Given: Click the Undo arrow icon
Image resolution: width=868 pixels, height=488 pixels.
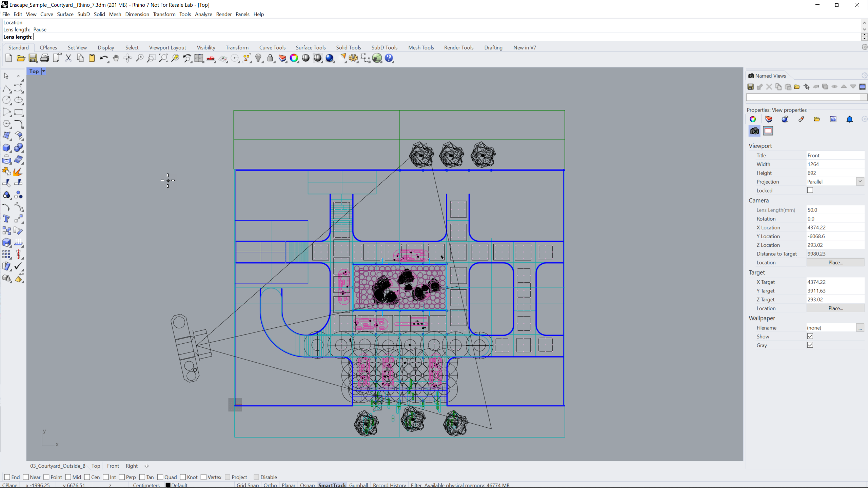Looking at the screenshot, I should [103, 58].
